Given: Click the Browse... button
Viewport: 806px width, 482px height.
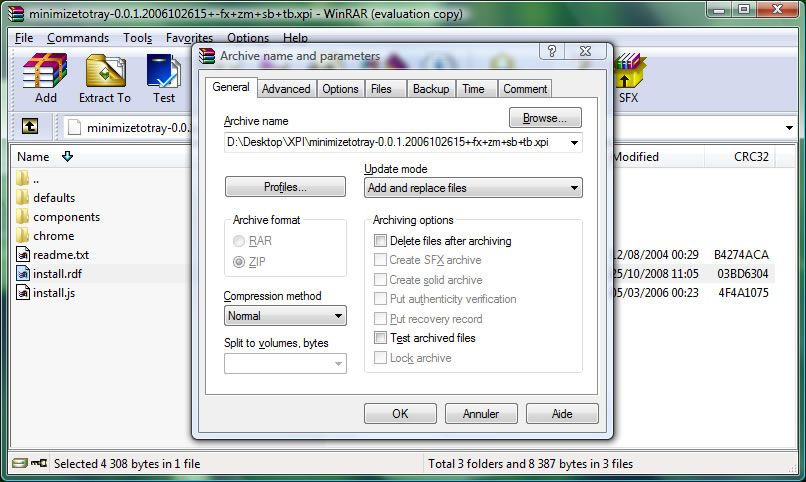Looking at the screenshot, I should point(545,118).
